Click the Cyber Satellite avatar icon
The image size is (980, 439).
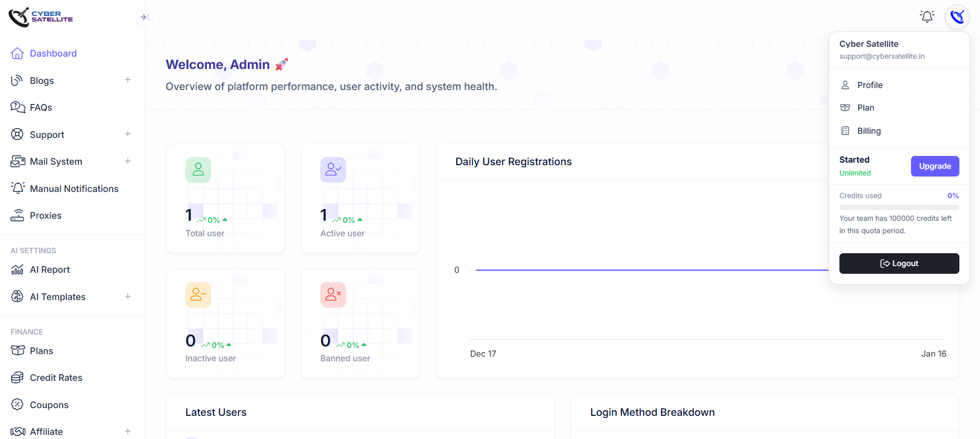click(x=957, y=16)
